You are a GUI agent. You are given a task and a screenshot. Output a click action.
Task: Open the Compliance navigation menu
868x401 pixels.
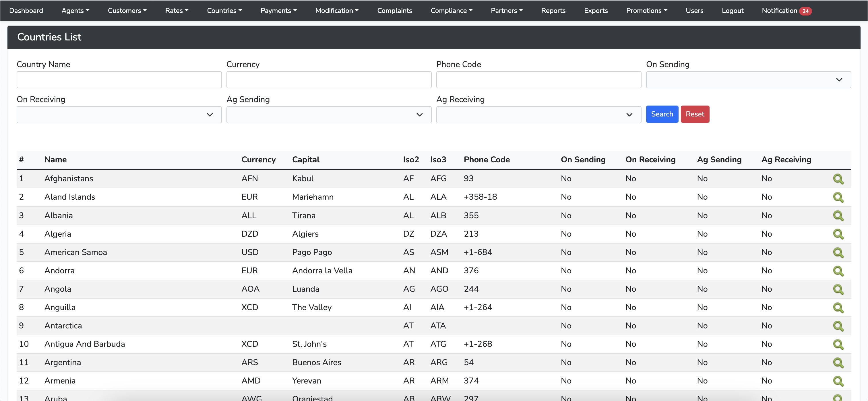[451, 10]
